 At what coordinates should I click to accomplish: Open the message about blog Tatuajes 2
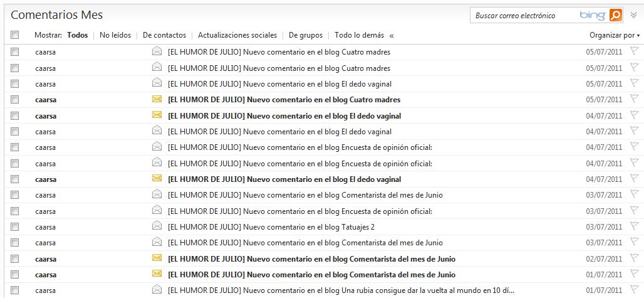(x=271, y=227)
